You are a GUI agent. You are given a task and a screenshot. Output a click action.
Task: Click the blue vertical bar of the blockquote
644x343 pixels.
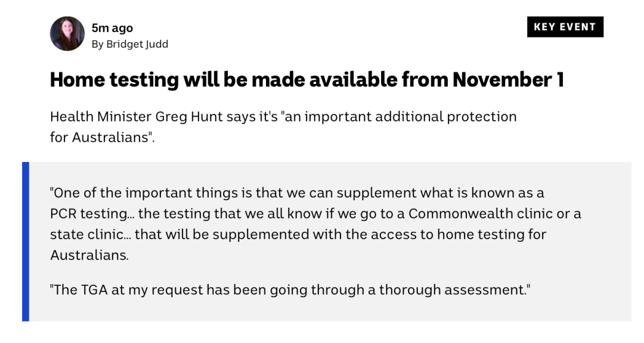pos(26,242)
